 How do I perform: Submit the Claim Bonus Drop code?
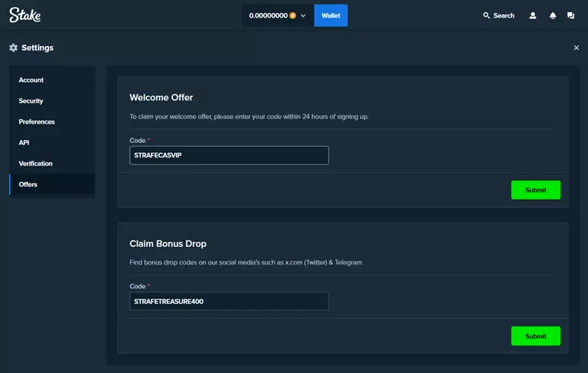pos(536,336)
